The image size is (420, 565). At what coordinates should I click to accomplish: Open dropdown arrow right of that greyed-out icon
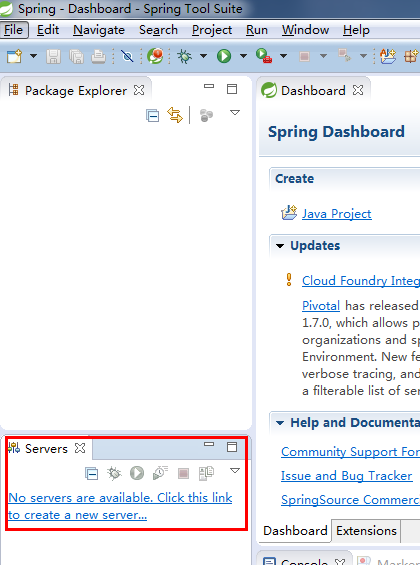point(363,56)
